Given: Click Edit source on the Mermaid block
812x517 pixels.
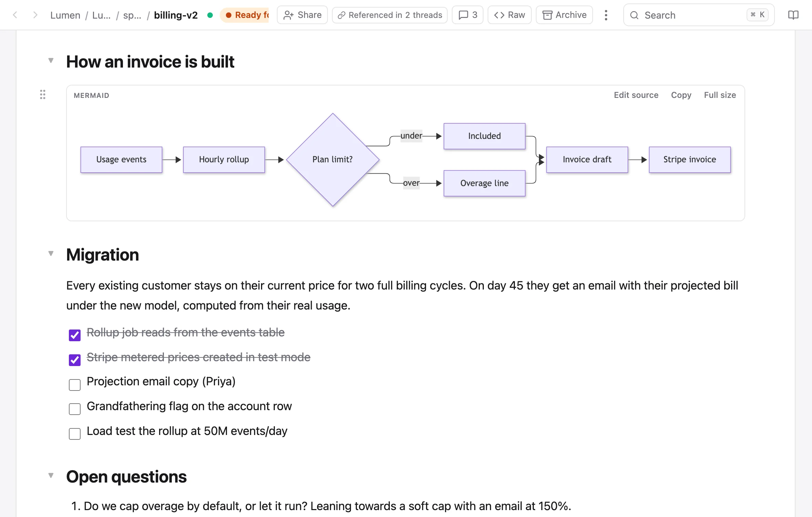Looking at the screenshot, I should point(636,95).
